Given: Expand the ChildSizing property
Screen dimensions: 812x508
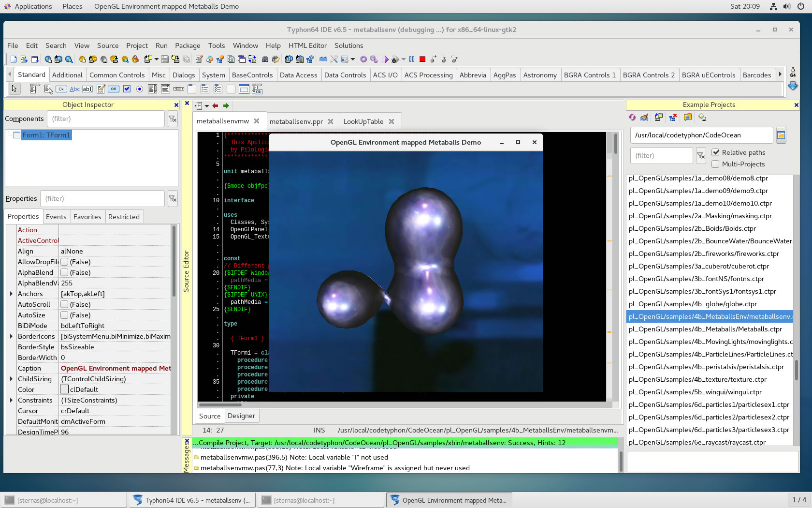Looking at the screenshot, I should click(x=11, y=379).
